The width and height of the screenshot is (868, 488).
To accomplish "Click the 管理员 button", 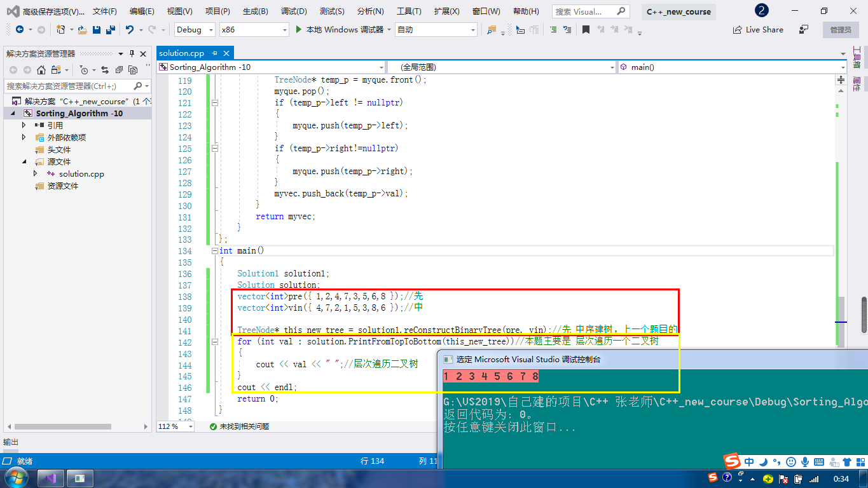I will click(x=841, y=30).
